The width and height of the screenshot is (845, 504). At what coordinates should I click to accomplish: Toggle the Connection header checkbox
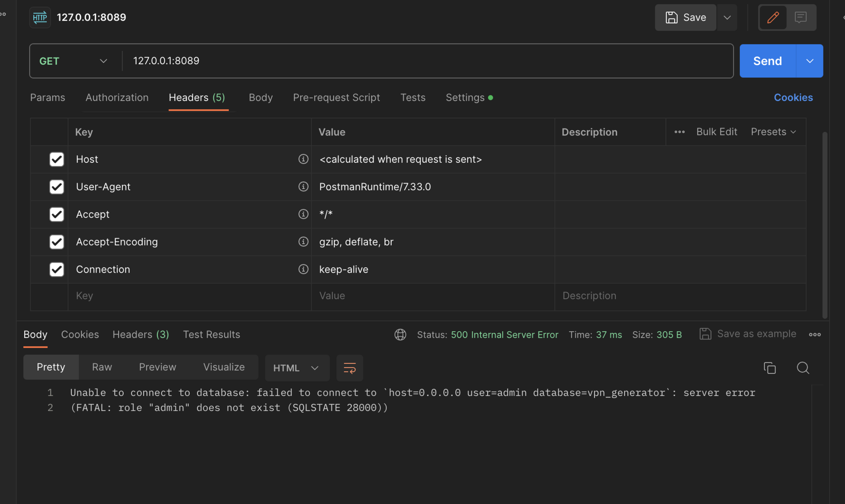(57, 269)
